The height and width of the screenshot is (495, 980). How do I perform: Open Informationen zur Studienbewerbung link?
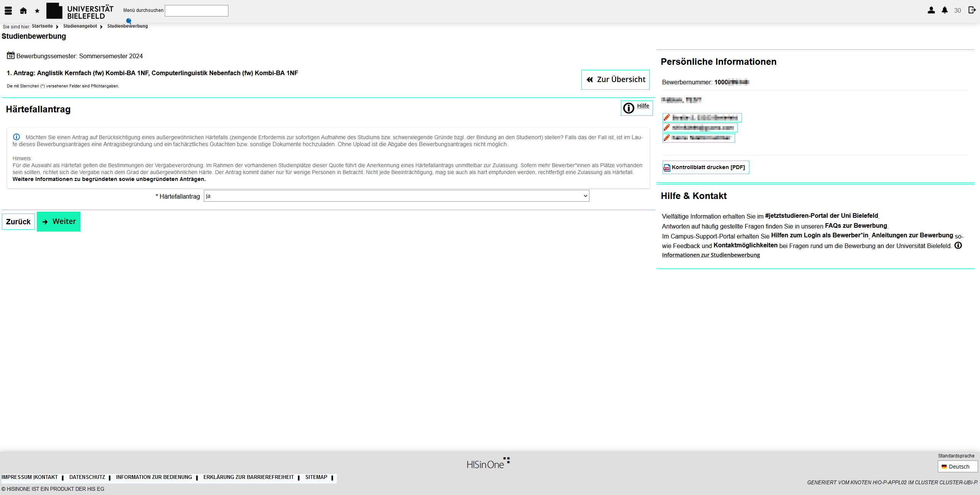click(711, 255)
